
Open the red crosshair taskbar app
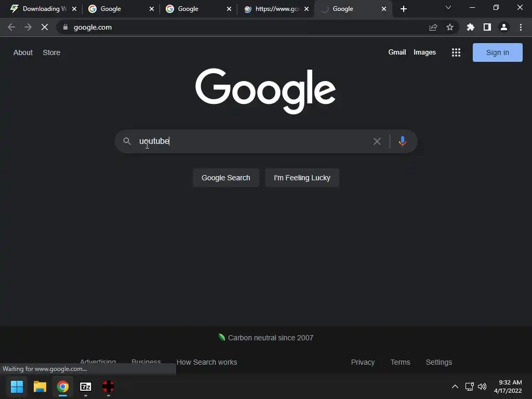click(x=108, y=387)
